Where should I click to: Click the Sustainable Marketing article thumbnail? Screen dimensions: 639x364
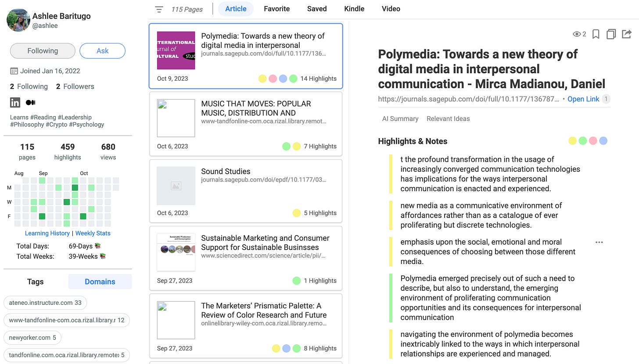point(176,252)
